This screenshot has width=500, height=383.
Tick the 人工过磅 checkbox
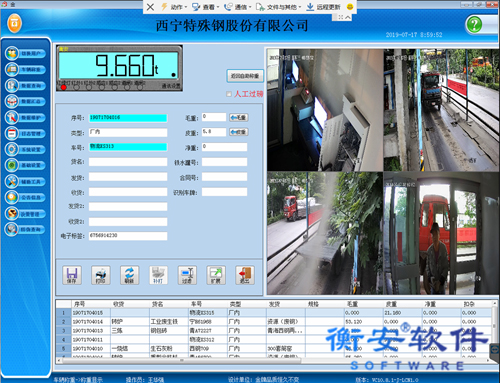click(229, 94)
